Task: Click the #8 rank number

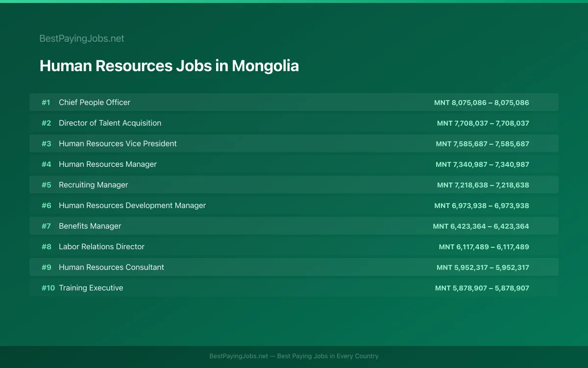Action: tap(46, 246)
